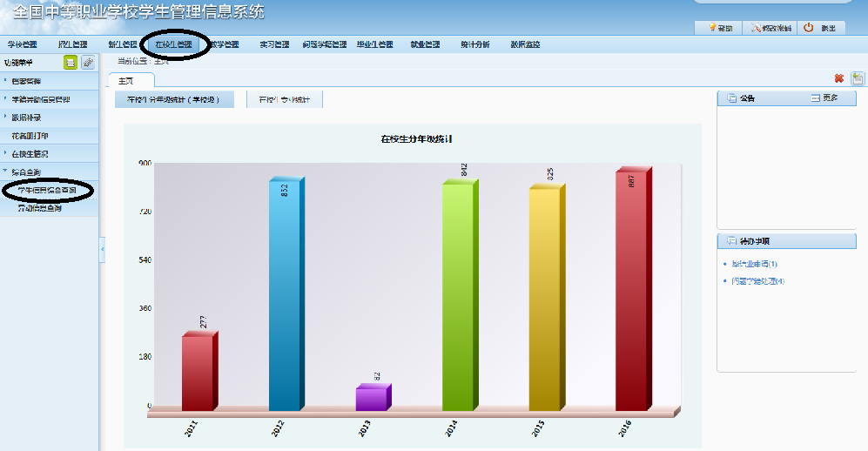Expand the 档案管理 sidebar section

point(50,81)
